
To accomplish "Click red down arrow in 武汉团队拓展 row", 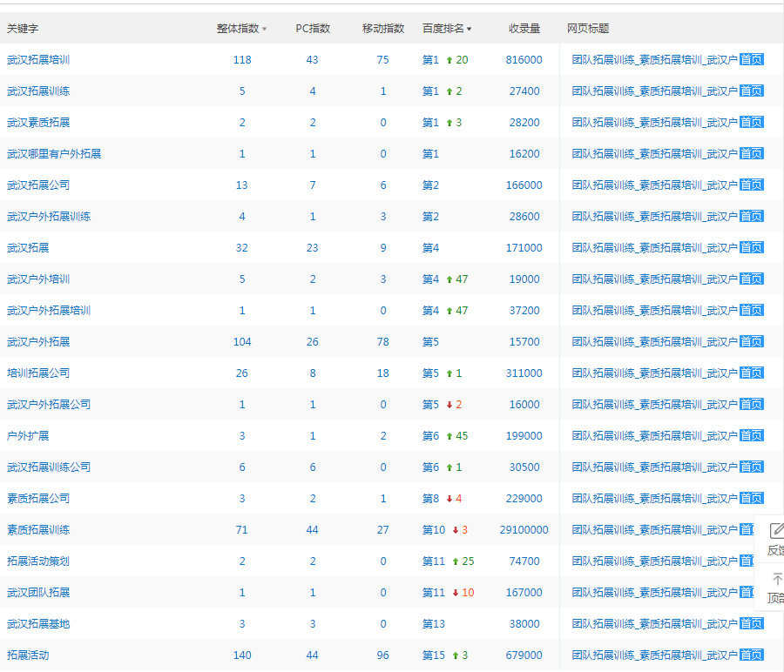I will click(456, 593).
